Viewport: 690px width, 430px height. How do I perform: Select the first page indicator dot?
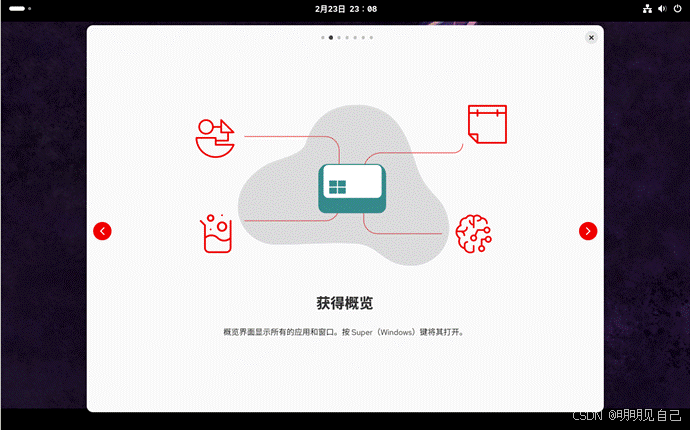tap(323, 38)
